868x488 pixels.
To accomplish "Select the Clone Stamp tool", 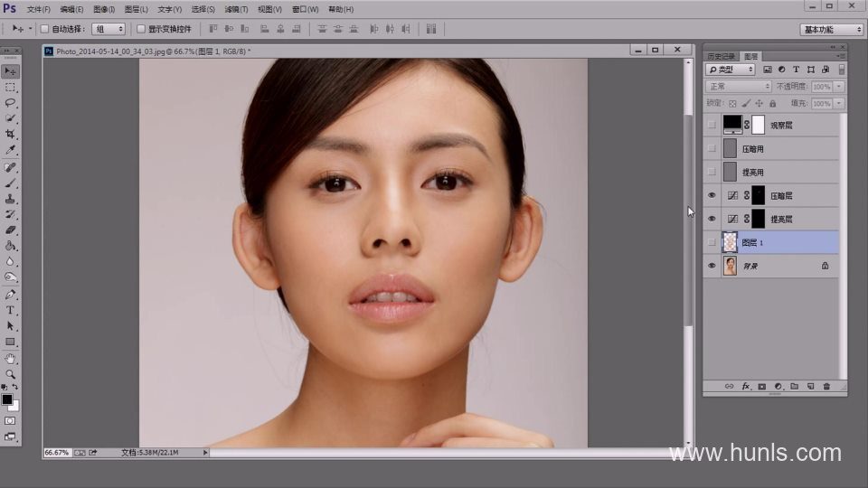I will pos(11,199).
